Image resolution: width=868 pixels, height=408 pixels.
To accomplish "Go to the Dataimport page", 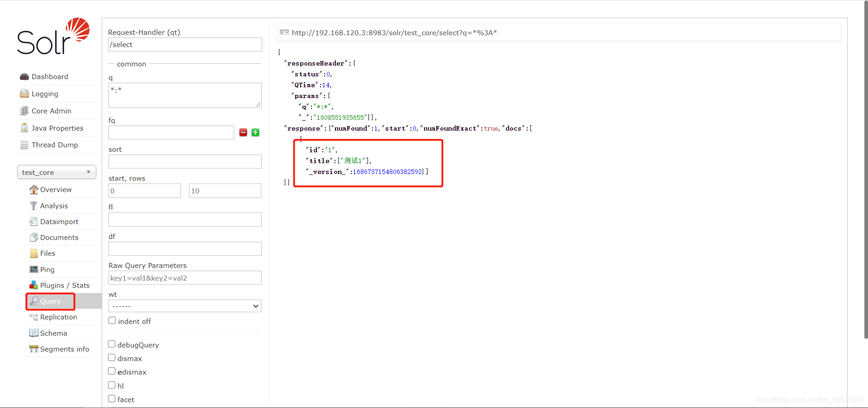I will (x=59, y=221).
